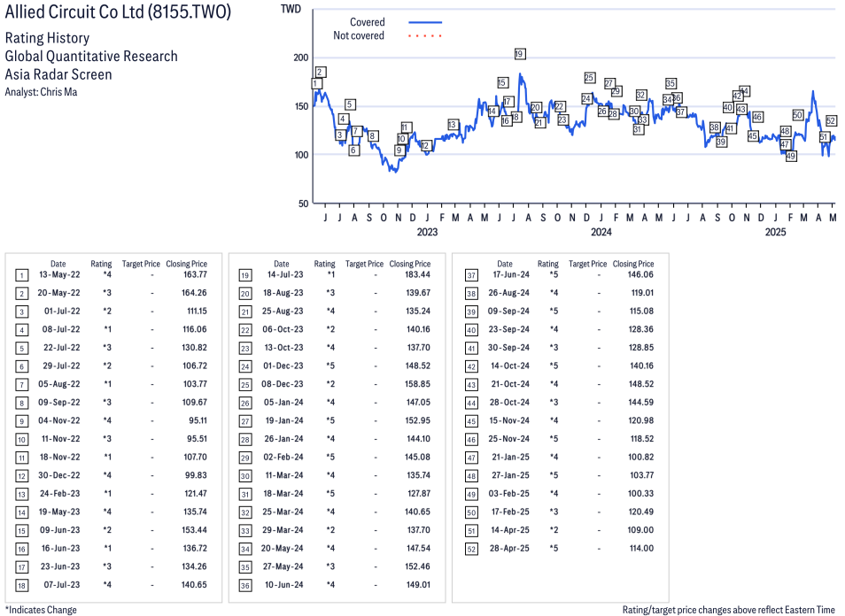The image size is (845, 616).
Task: Click the rating value for 28-Apr-25
Action: click(x=554, y=548)
